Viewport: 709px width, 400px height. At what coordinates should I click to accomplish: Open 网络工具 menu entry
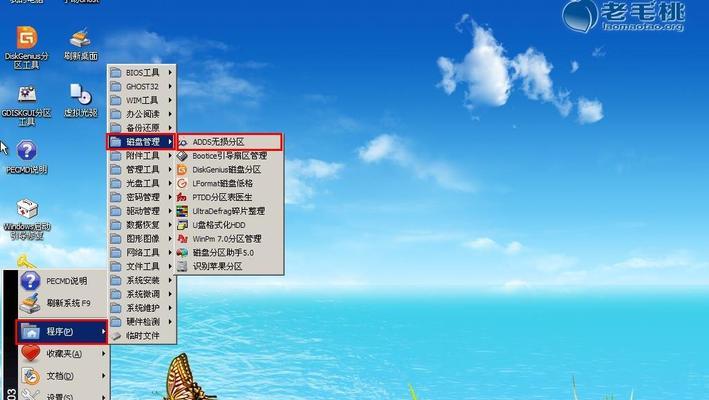(x=142, y=253)
